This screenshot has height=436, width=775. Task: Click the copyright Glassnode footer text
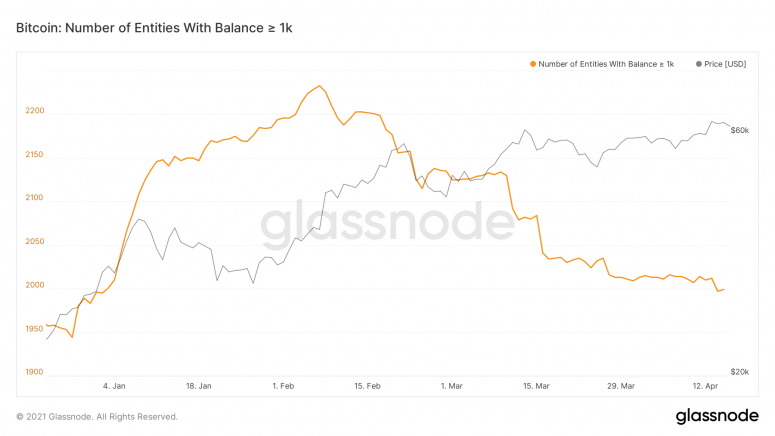[97, 417]
